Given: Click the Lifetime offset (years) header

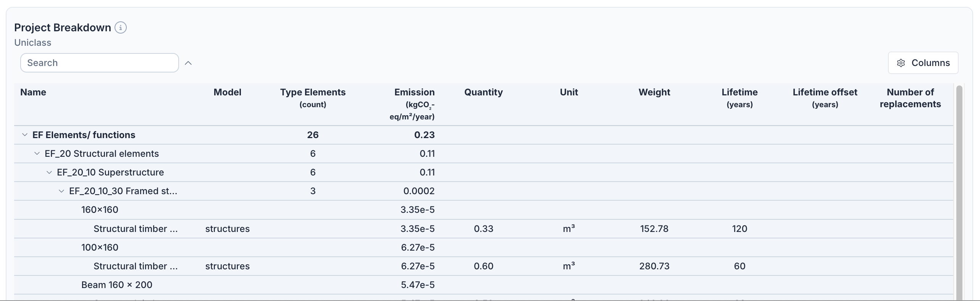Looking at the screenshot, I should 825,98.
